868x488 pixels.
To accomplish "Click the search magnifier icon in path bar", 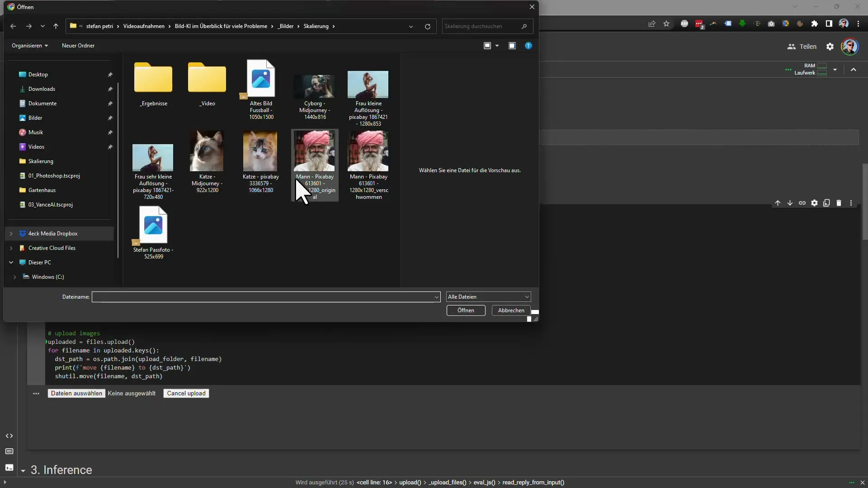I will click(524, 26).
